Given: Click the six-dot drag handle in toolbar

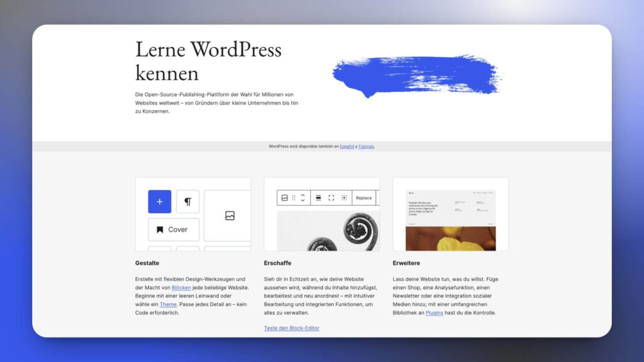Looking at the screenshot, I should (x=294, y=198).
